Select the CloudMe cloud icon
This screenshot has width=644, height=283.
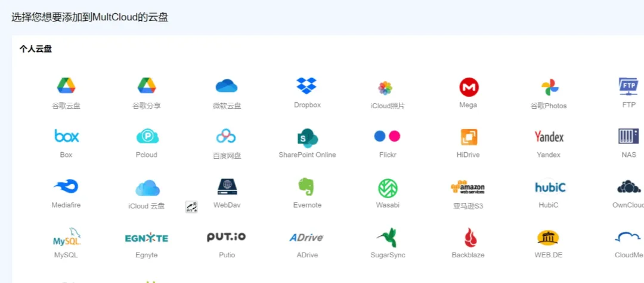(628, 238)
